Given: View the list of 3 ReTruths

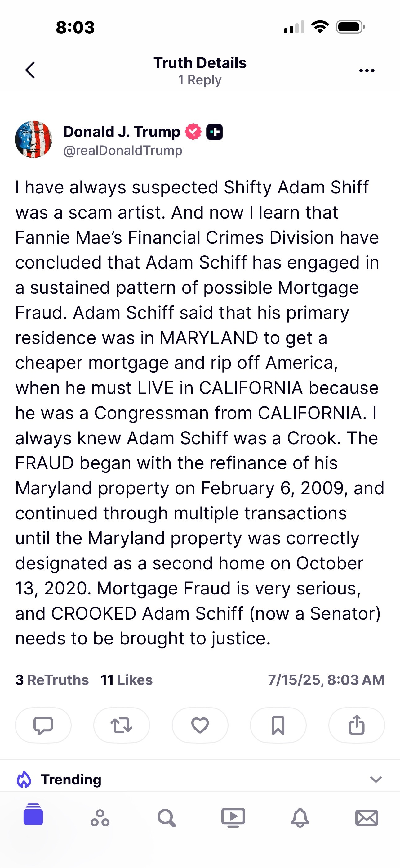Looking at the screenshot, I should click(x=52, y=680).
